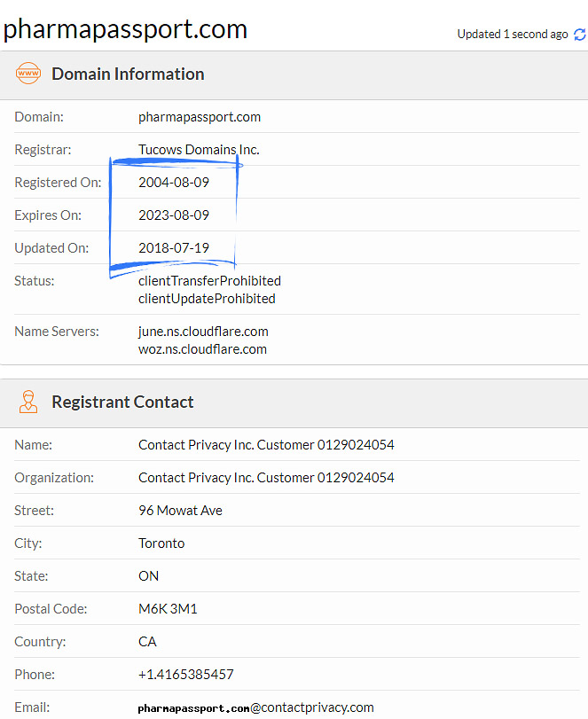
Task: Click the domain value pharmapassport.com in Domain row
Action: tap(199, 117)
